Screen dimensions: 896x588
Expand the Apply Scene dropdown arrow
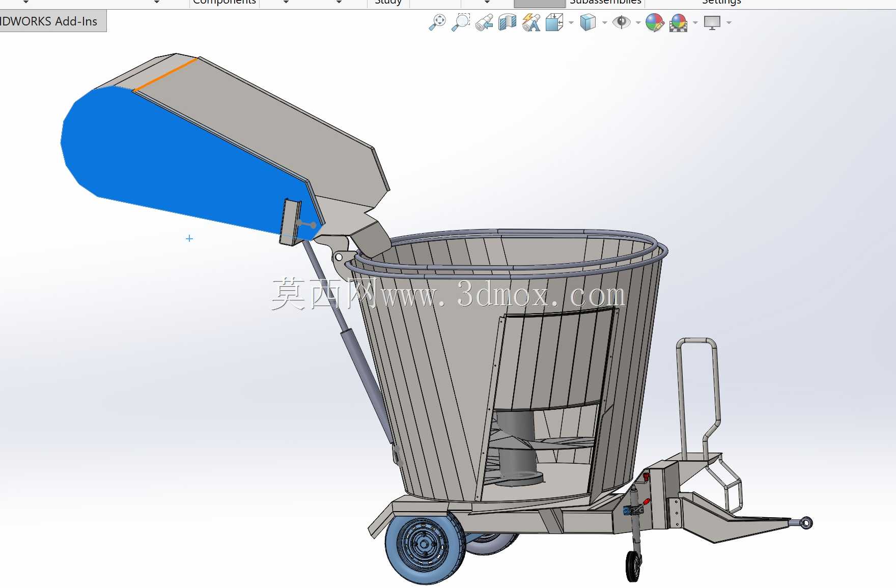coord(695,22)
